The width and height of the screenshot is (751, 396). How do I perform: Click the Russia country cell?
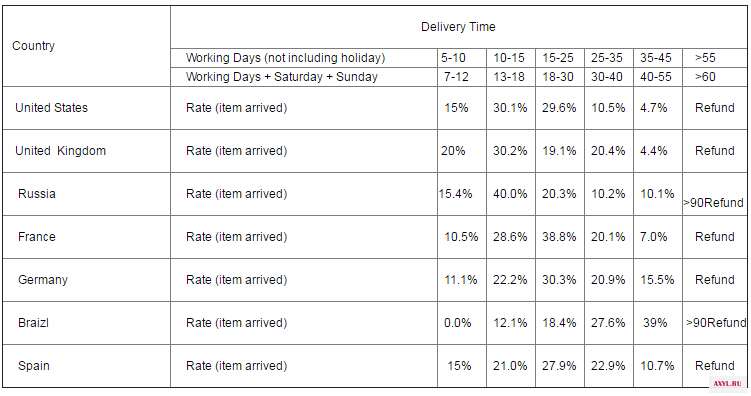(86, 194)
